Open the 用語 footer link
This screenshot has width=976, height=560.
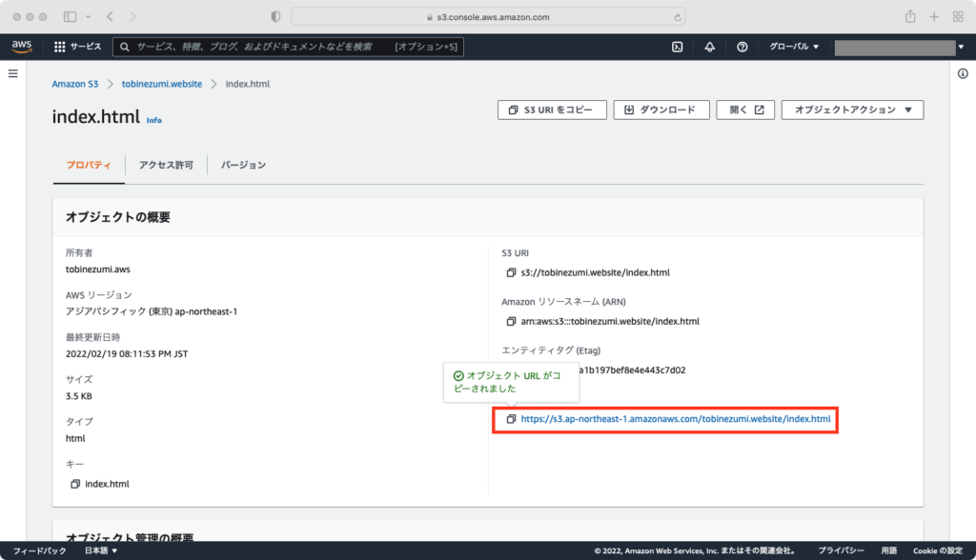(x=889, y=550)
